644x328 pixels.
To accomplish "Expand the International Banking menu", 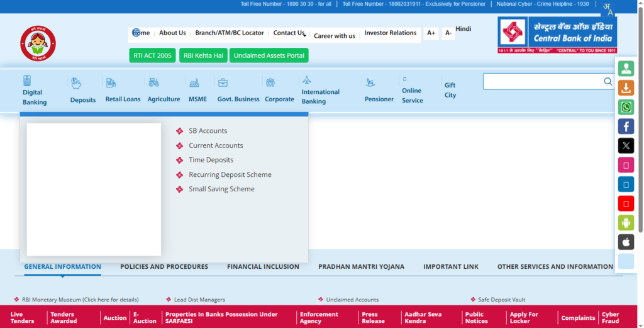I will click(320, 96).
